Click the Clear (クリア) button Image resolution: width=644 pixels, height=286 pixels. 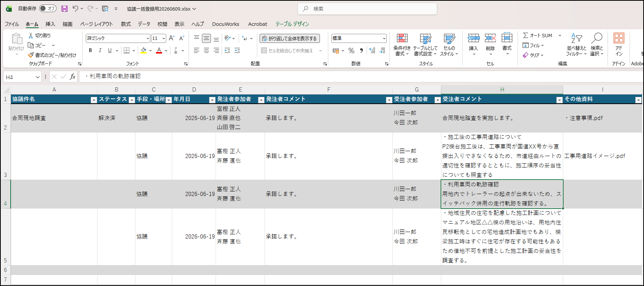(x=533, y=55)
